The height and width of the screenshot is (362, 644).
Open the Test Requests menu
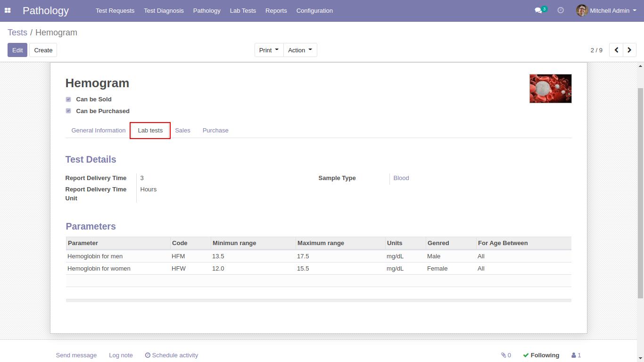[115, 10]
